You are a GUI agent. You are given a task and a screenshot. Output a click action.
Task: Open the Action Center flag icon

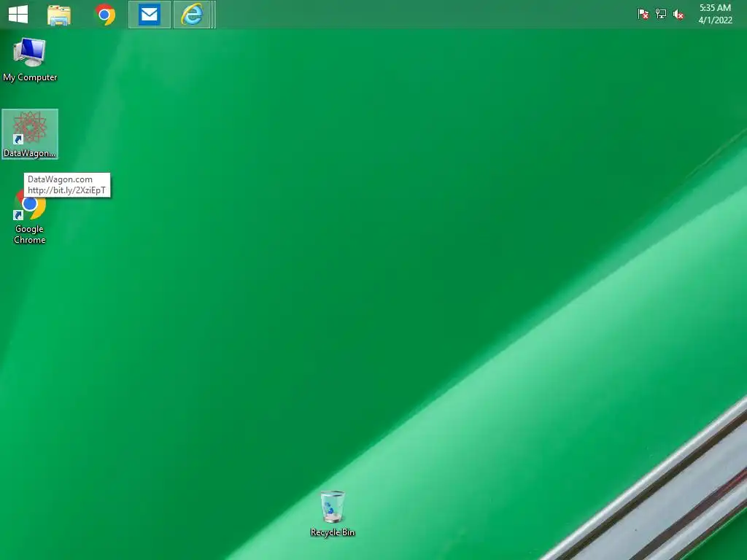click(643, 15)
